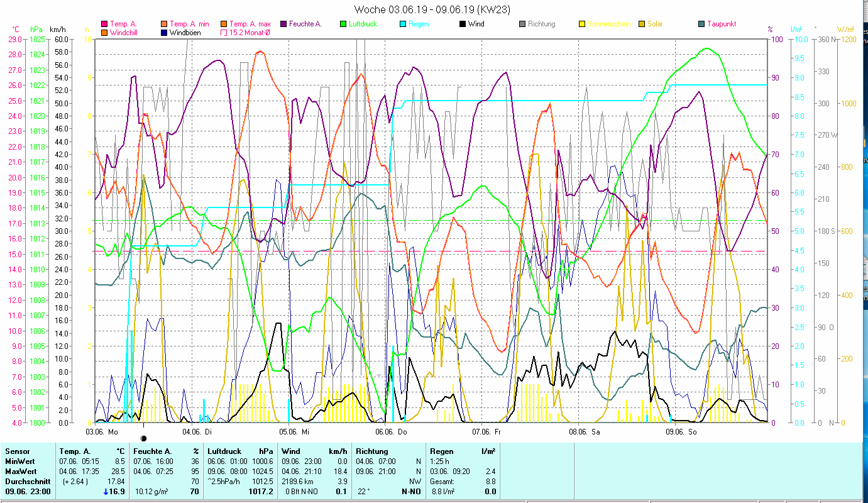This screenshot has height=503, width=868.
Task: Click the MinWert row label
Action: (20, 462)
